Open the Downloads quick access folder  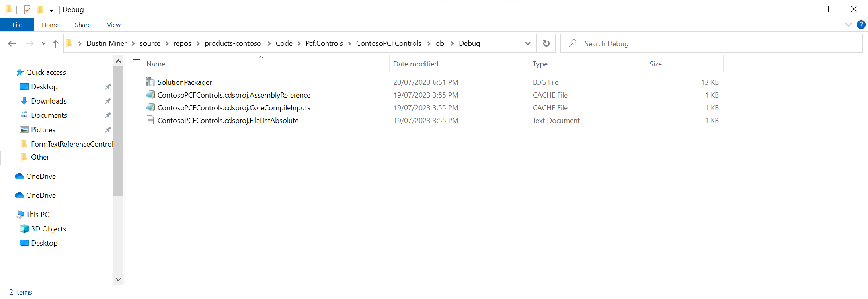49,101
